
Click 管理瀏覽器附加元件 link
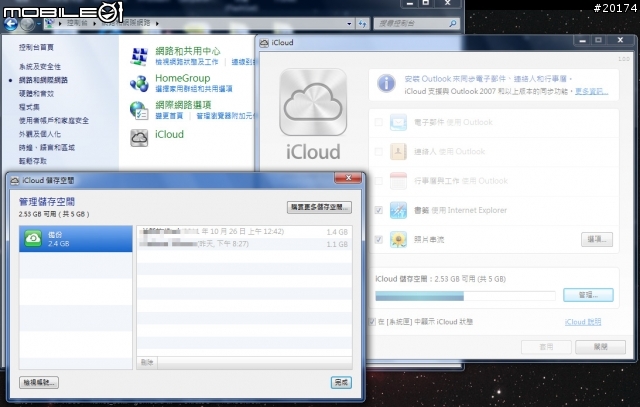[x=225, y=116]
